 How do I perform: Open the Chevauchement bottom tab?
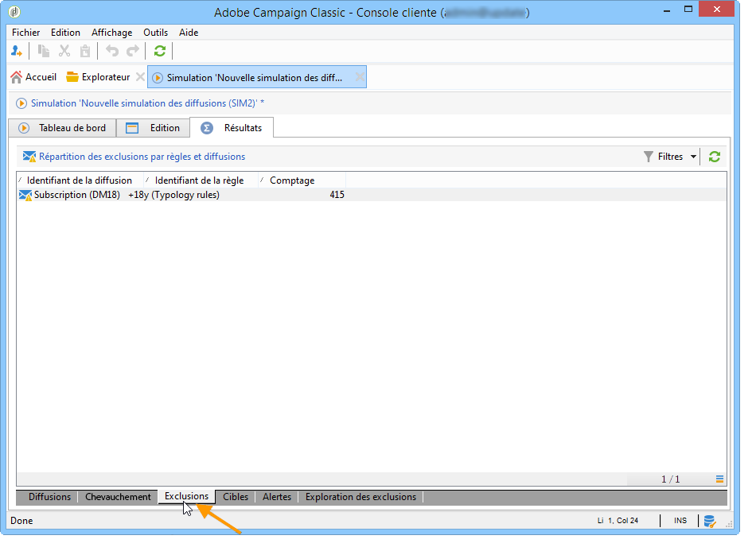(x=118, y=497)
